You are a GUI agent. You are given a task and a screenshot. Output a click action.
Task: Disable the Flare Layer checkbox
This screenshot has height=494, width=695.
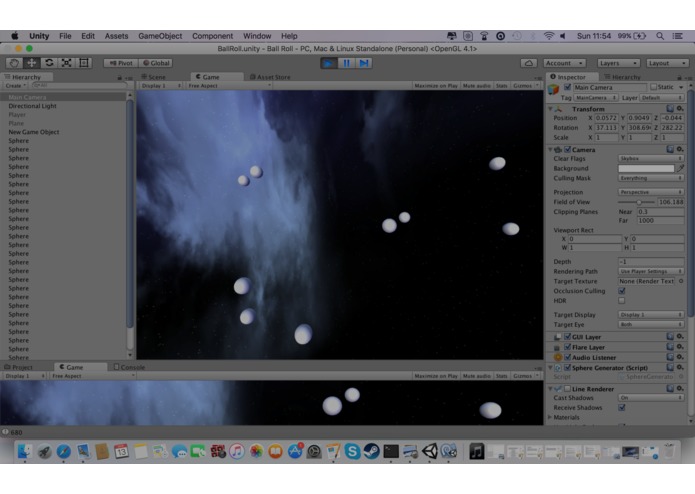click(567, 347)
